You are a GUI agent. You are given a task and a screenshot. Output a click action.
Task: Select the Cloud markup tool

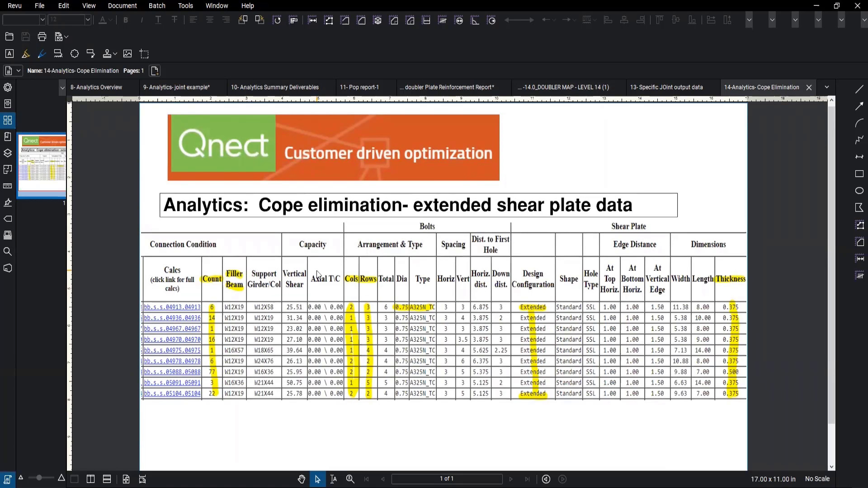click(x=75, y=54)
